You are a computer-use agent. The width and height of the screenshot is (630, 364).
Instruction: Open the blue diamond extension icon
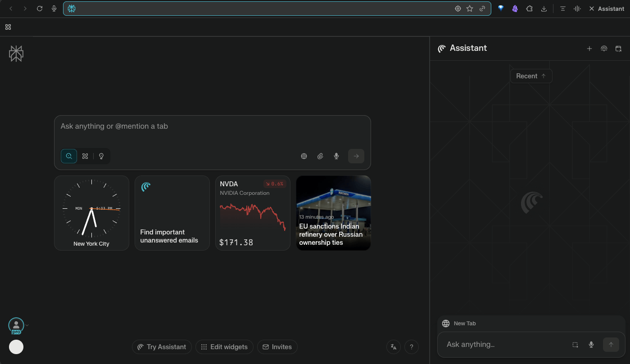pyautogui.click(x=501, y=9)
